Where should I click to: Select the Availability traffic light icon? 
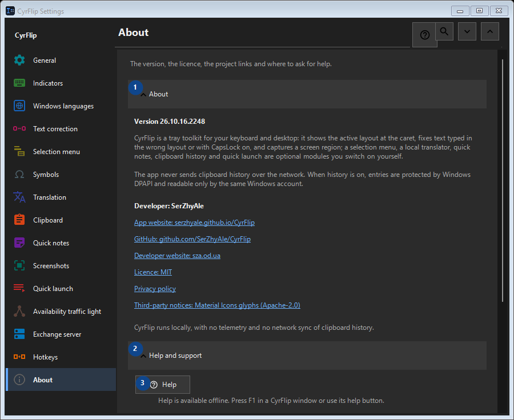[x=19, y=311]
